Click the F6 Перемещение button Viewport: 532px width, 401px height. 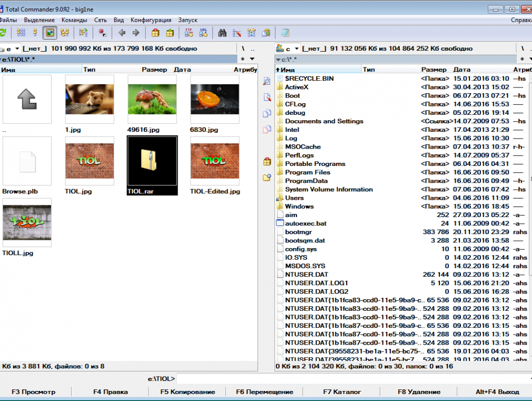[x=264, y=392]
